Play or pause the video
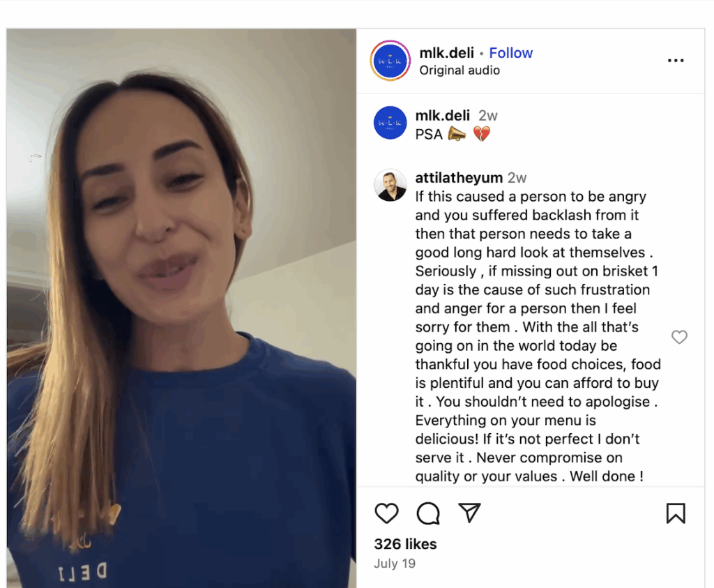This screenshot has width=714, height=588. tap(181, 308)
